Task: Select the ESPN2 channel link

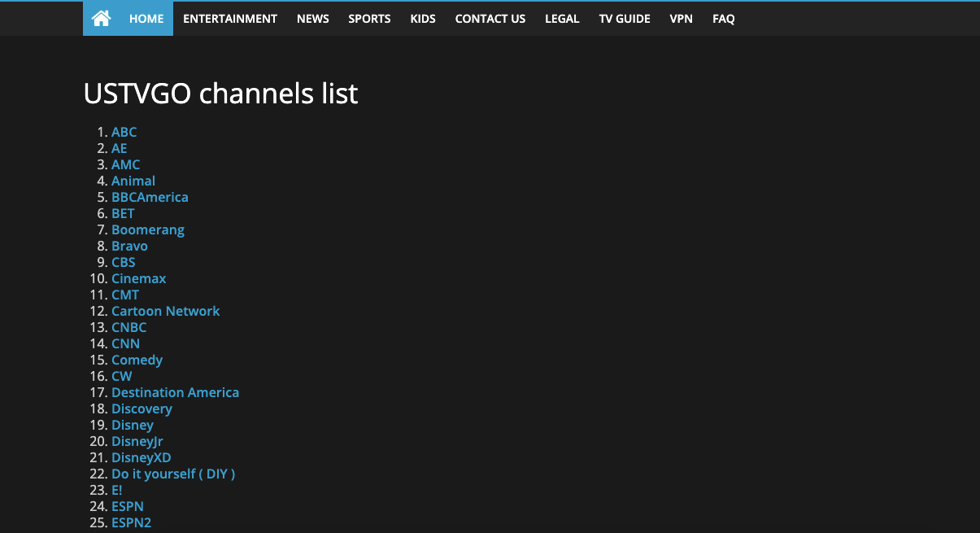Action: (x=132, y=522)
